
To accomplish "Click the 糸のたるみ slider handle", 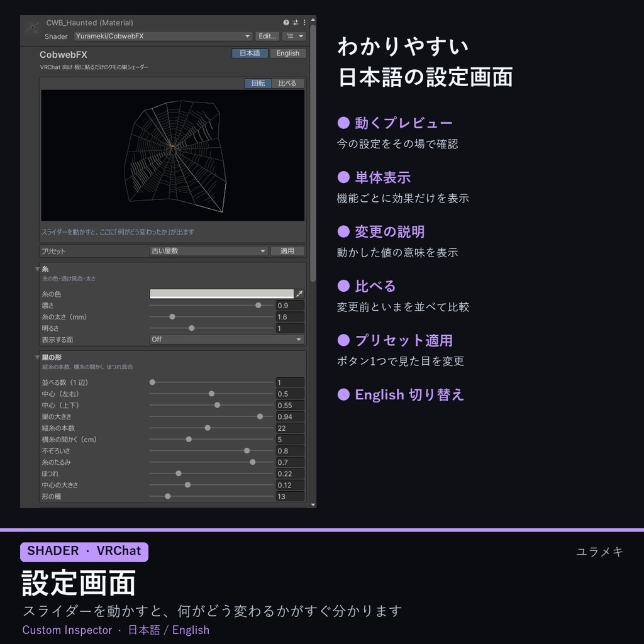I will [x=253, y=462].
